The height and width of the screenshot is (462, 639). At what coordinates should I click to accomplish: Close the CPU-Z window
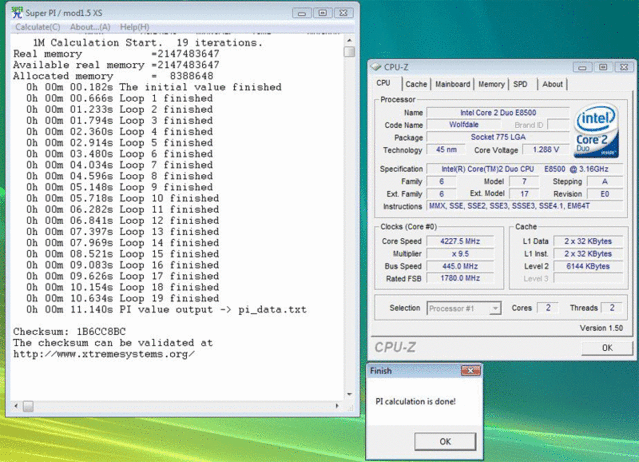click(x=624, y=67)
